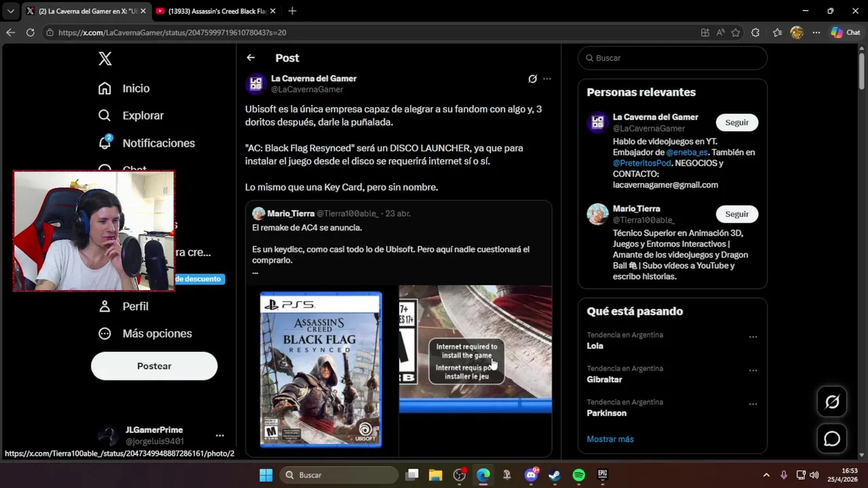
Task: Follow Mario_Tierra with Seguir button
Action: pyautogui.click(x=736, y=214)
